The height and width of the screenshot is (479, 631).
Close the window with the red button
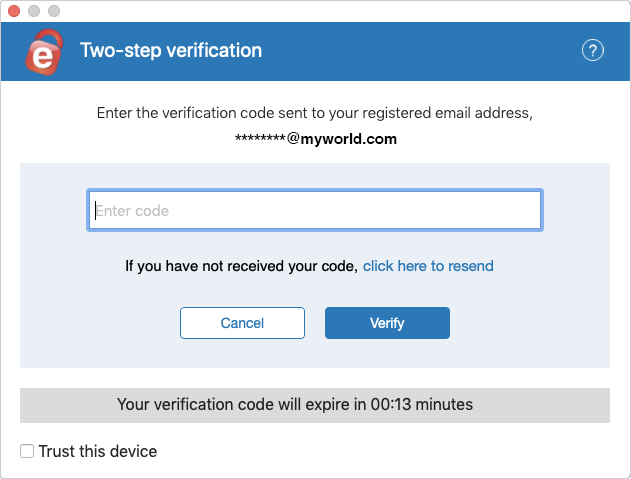pyautogui.click(x=14, y=11)
